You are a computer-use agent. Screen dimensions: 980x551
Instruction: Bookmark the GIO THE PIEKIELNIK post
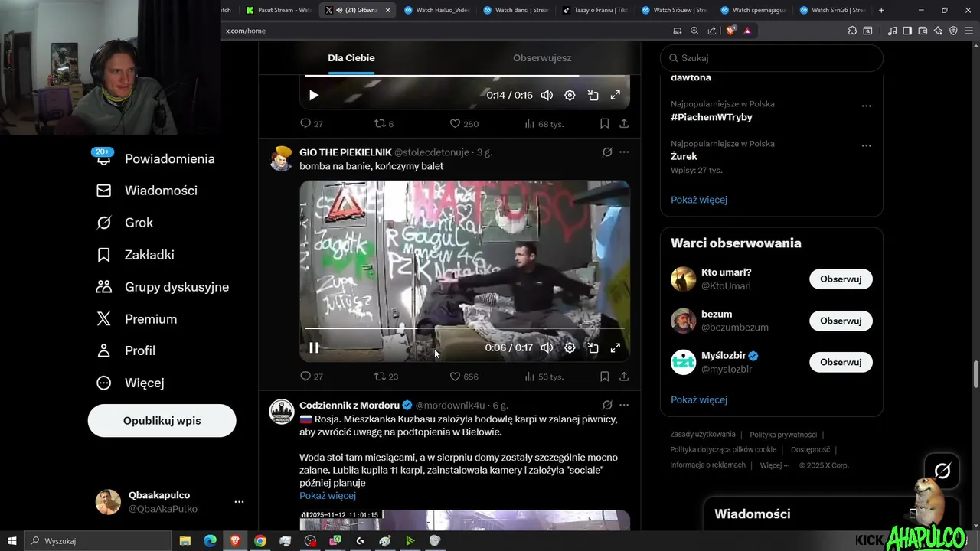pos(604,377)
